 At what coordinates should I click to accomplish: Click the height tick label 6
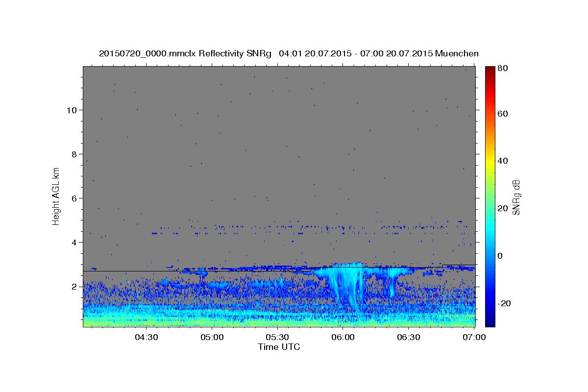(74, 198)
